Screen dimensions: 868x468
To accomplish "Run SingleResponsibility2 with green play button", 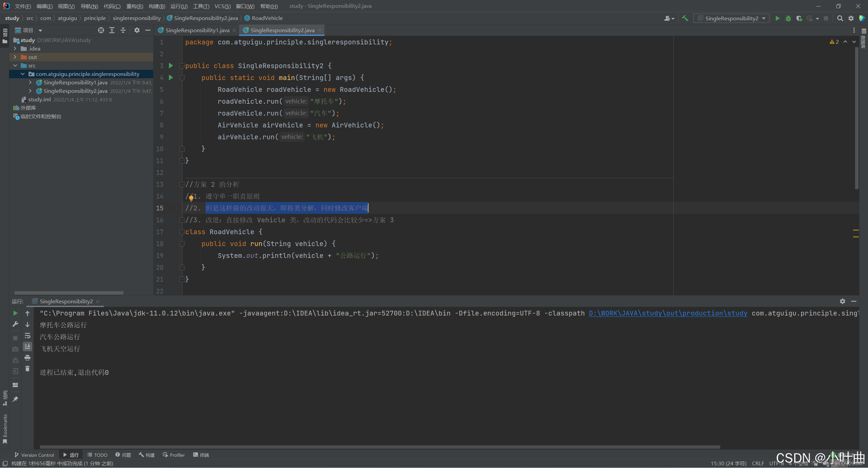I will click(777, 18).
